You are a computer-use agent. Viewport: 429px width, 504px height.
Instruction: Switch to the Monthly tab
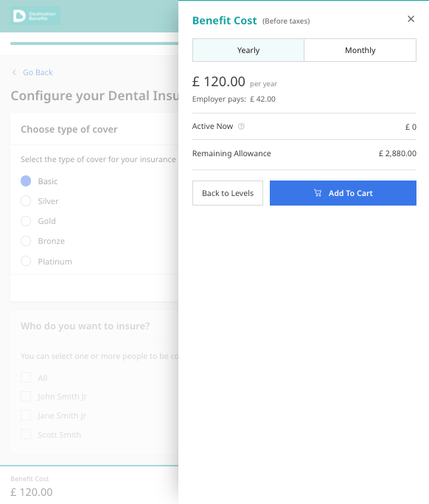360,50
